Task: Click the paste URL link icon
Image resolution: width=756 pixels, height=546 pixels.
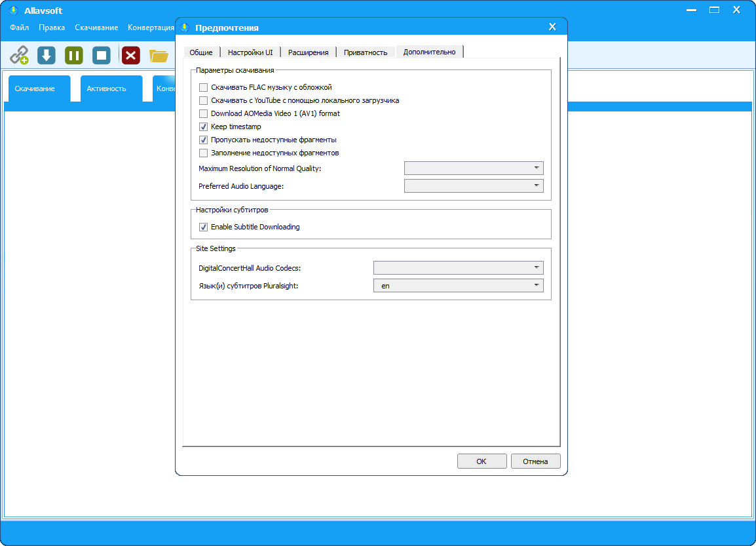Action: click(19, 55)
